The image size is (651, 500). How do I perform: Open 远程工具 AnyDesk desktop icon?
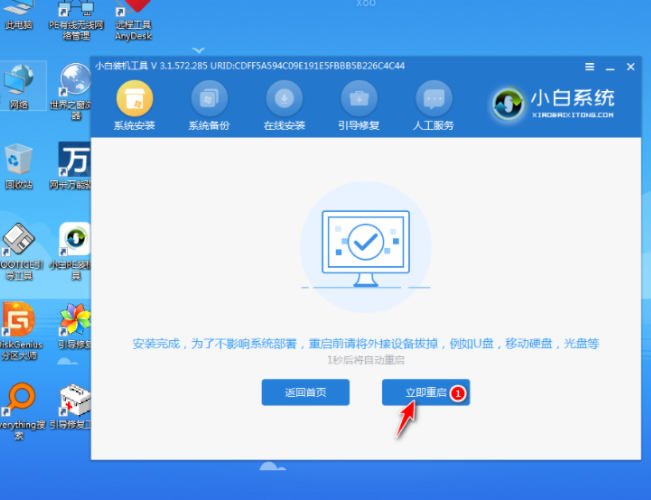point(133,20)
